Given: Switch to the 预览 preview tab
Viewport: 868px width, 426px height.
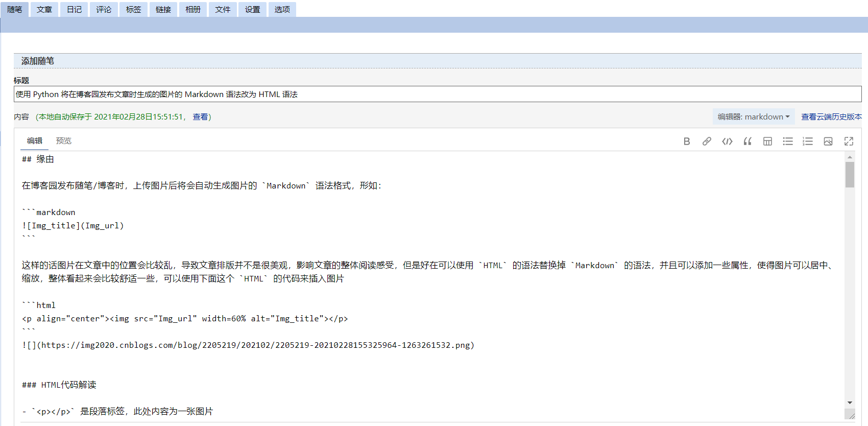Looking at the screenshot, I should click(64, 141).
